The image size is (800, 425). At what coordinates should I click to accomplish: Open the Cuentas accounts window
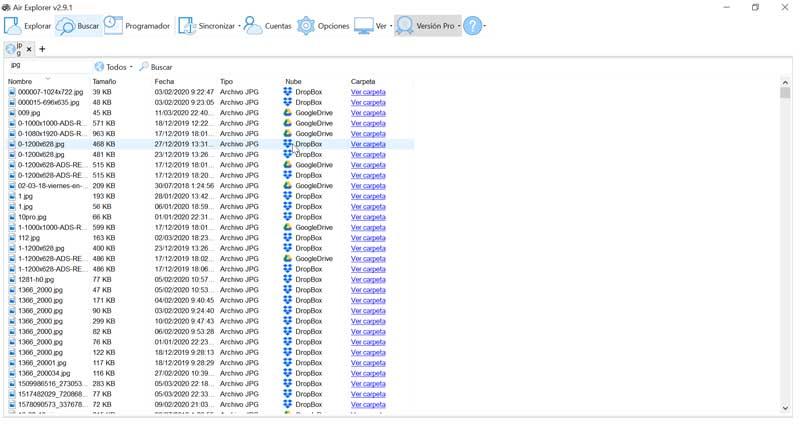pyautogui.click(x=268, y=26)
